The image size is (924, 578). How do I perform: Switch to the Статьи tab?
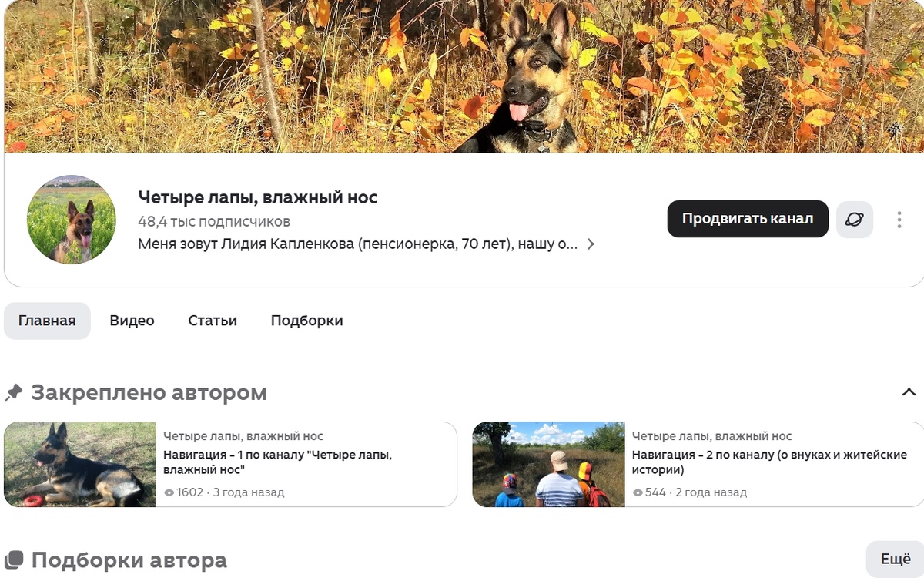click(x=212, y=320)
